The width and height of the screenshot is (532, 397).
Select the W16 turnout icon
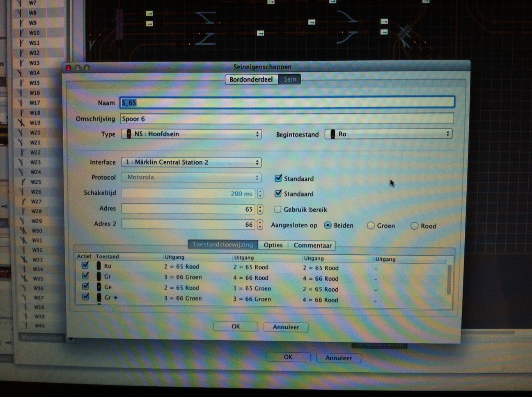click(x=21, y=93)
